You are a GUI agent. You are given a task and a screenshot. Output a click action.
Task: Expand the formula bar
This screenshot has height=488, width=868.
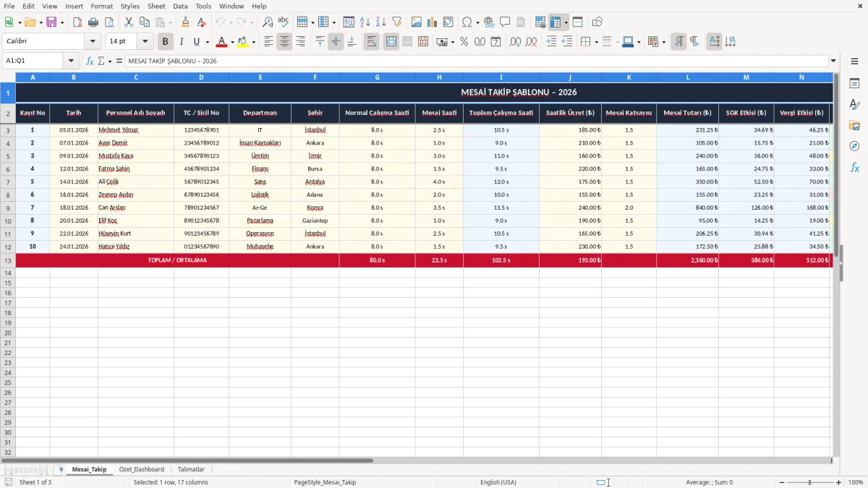(833, 61)
